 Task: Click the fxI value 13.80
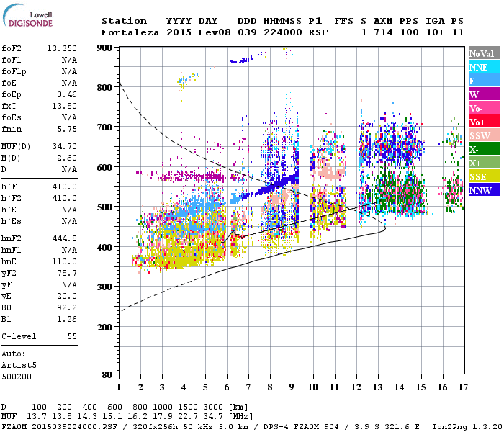click(64, 106)
